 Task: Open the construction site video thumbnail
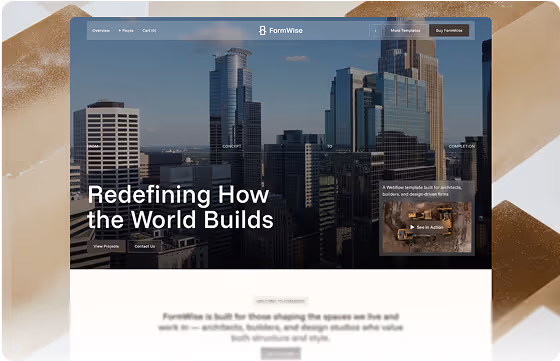pos(427,227)
